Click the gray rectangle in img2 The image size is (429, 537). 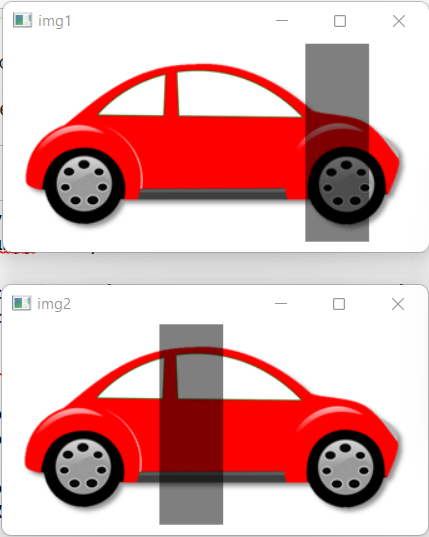[191, 424]
